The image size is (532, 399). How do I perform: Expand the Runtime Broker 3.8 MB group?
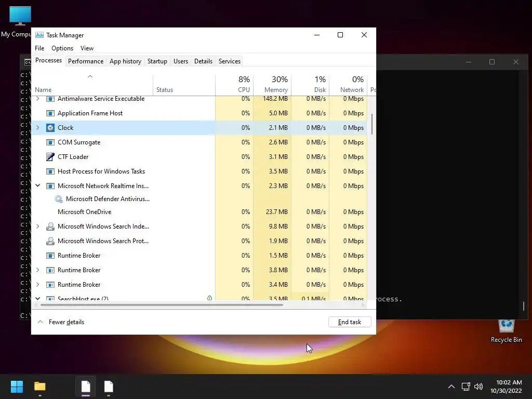[x=37, y=270]
